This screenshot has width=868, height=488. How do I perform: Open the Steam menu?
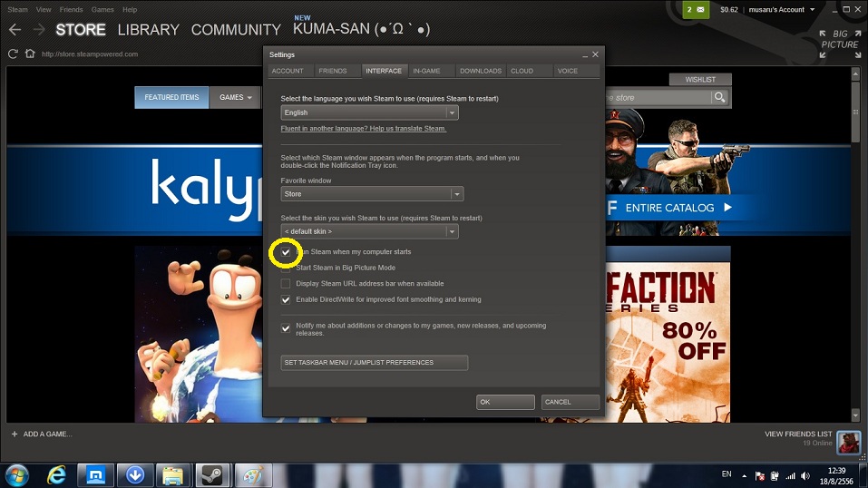[x=18, y=9]
